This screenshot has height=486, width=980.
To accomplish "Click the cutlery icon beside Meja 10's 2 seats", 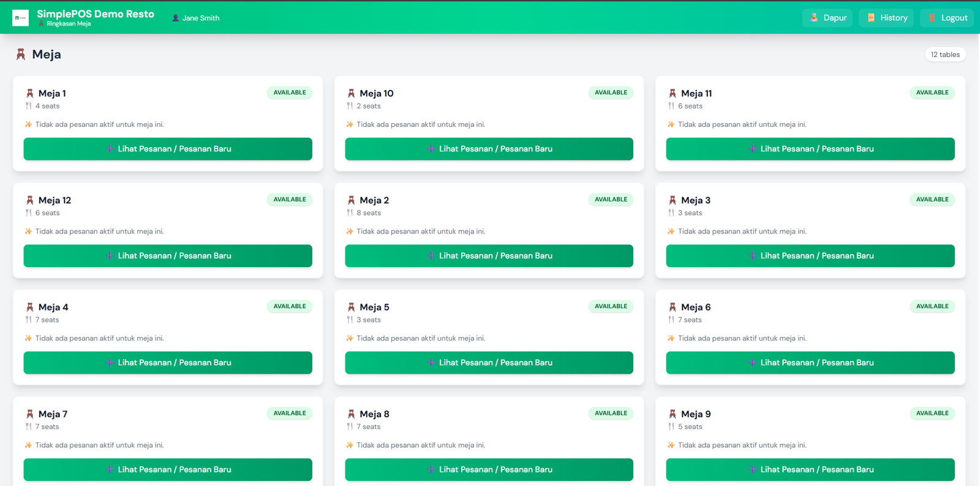I will point(350,106).
